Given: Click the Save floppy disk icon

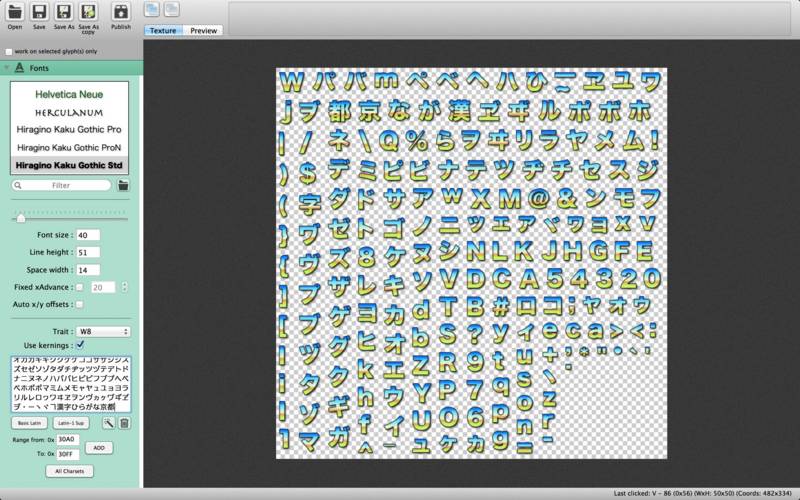Looking at the screenshot, I should [x=39, y=12].
